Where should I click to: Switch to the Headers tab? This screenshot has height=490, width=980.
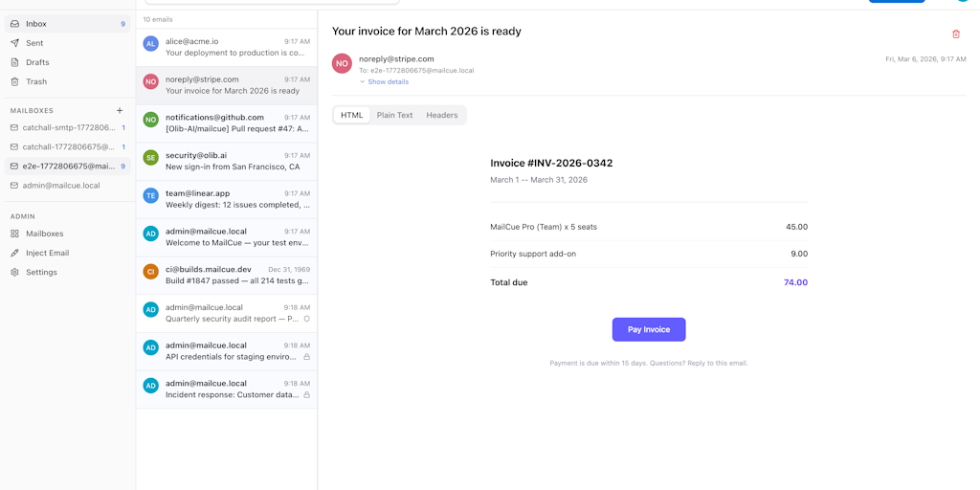(441, 115)
